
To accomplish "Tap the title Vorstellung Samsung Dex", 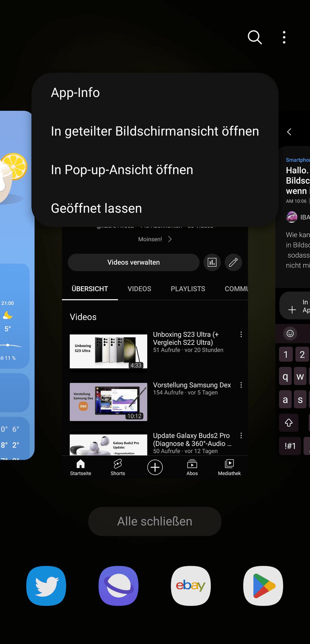I will click(x=192, y=385).
